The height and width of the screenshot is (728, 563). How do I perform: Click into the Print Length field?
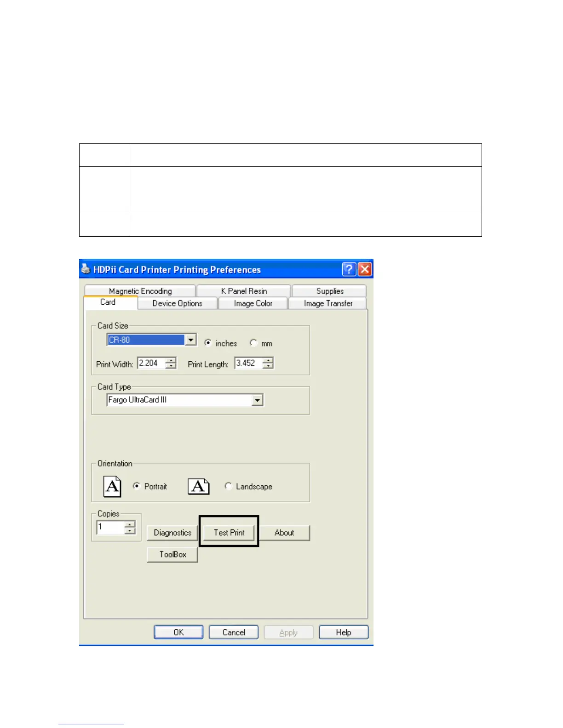point(248,363)
